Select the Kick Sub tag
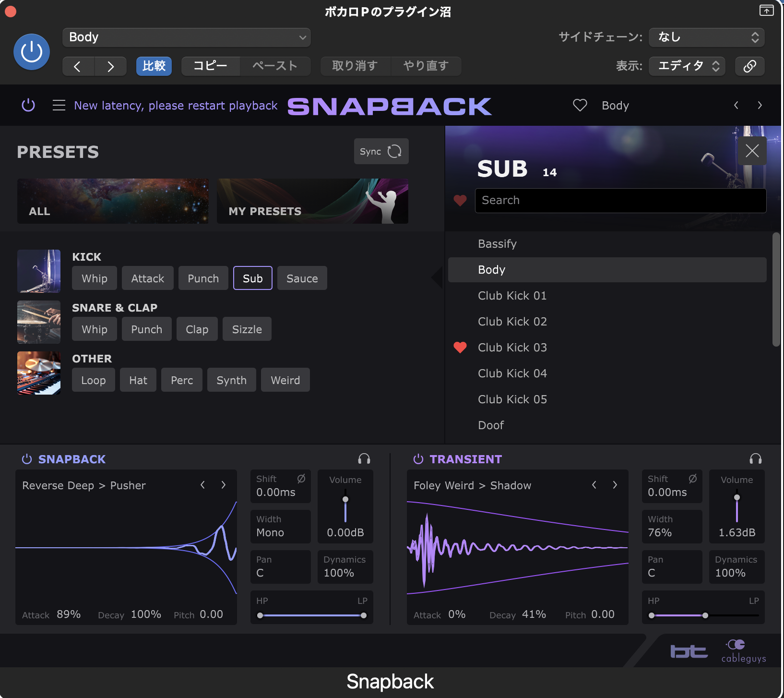 (253, 278)
